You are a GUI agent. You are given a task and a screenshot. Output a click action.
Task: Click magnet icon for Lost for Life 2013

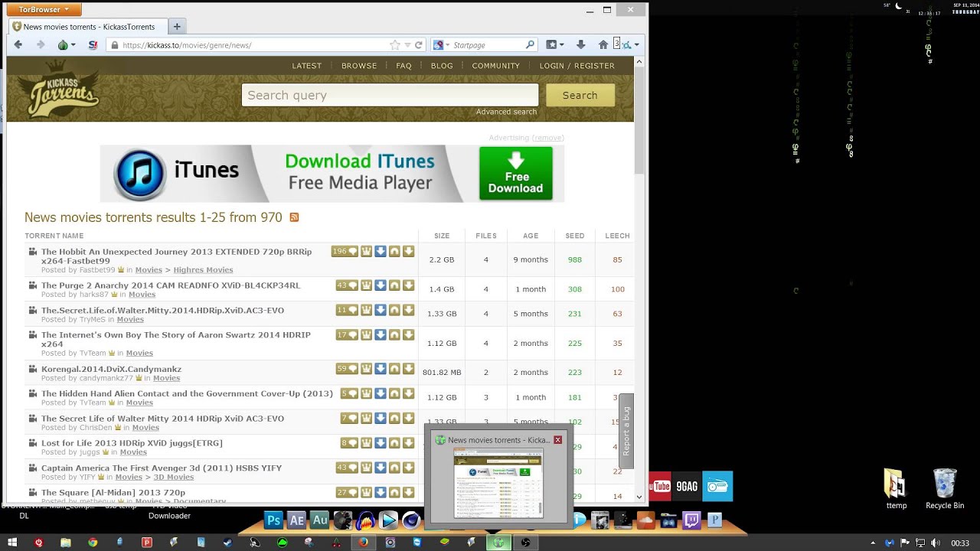coord(394,442)
